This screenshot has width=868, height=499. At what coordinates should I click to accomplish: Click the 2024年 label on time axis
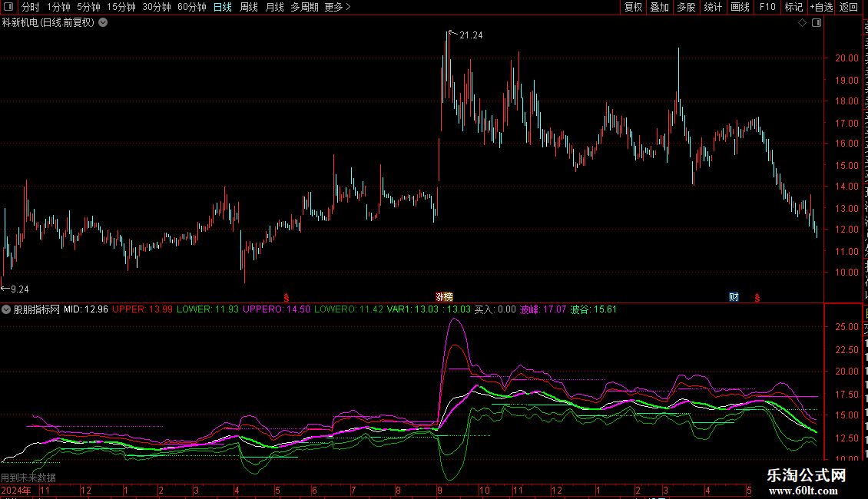tap(16, 491)
